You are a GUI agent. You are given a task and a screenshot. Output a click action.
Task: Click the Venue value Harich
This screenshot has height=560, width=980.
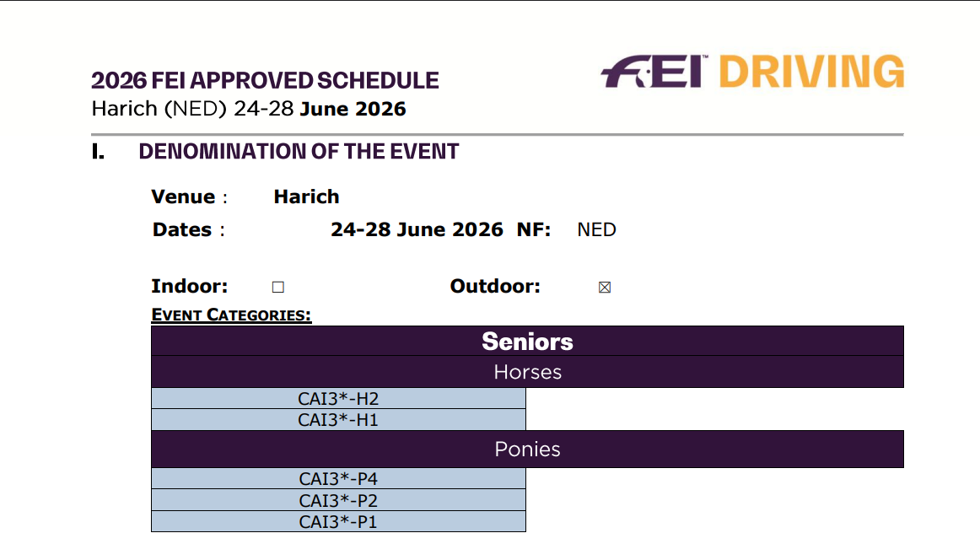click(306, 197)
